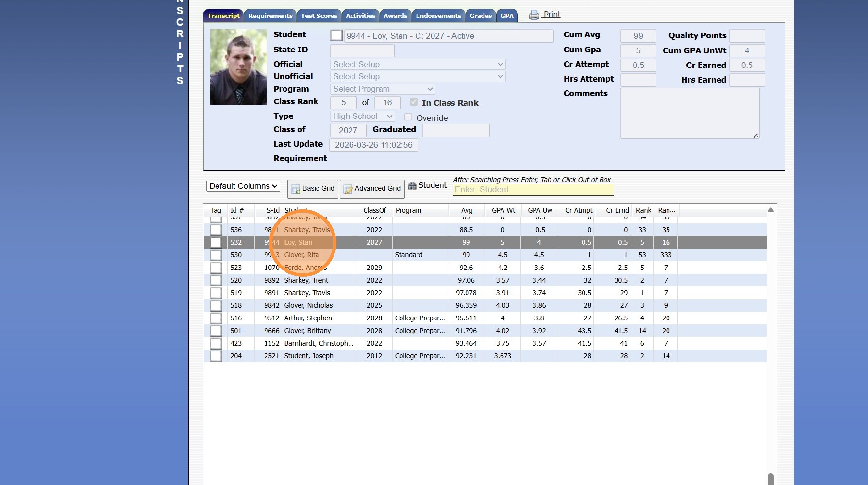The height and width of the screenshot is (485, 868).
Task: Click the Graduated date field
Action: pos(456,130)
